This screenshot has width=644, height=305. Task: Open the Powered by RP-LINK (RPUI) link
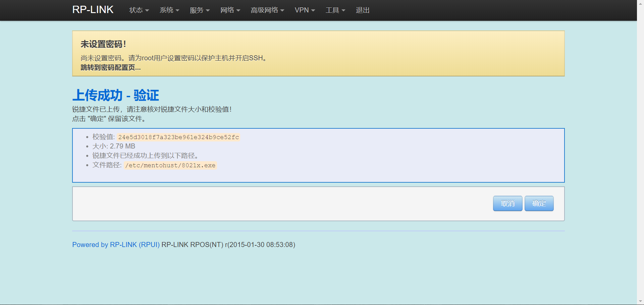[x=116, y=245]
